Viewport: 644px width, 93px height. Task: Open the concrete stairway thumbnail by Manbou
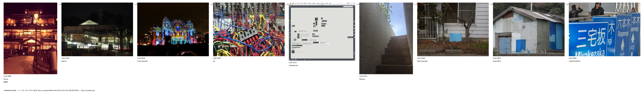[386, 38]
